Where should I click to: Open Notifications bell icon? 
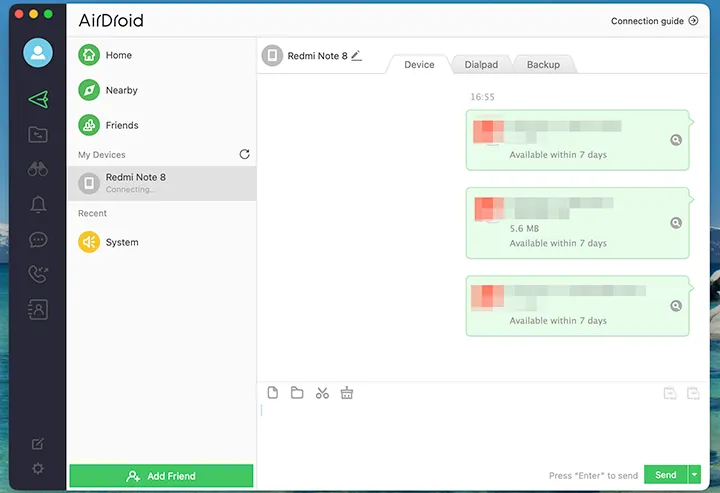tap(38, 204)
